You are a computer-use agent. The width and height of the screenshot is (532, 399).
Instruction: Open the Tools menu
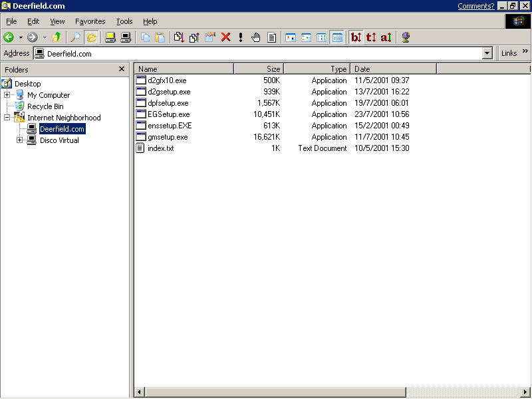[124, 21]
